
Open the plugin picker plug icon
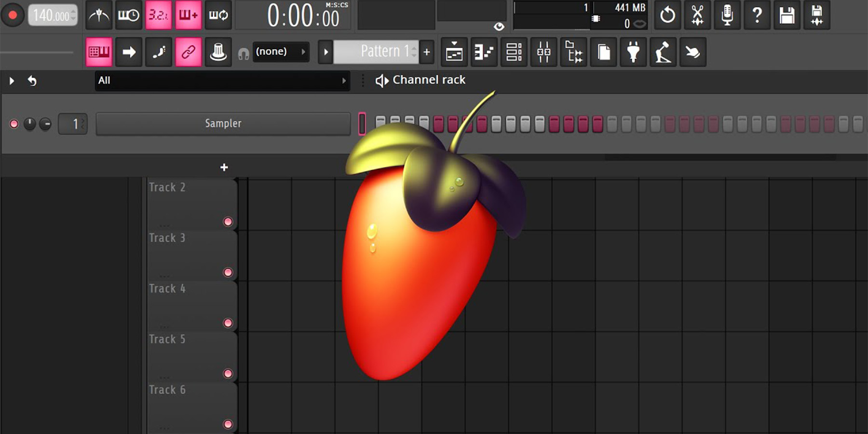click(633, 52)
